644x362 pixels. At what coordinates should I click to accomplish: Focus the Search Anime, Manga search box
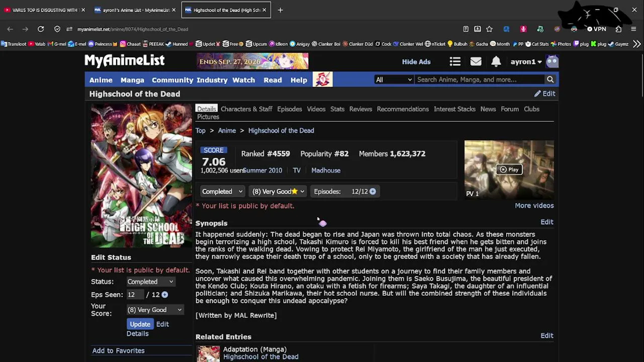point(480,79)
